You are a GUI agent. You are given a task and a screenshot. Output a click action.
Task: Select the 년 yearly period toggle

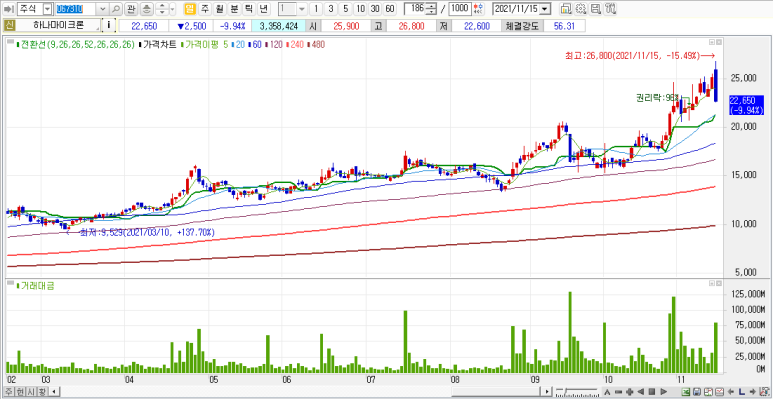264,9
